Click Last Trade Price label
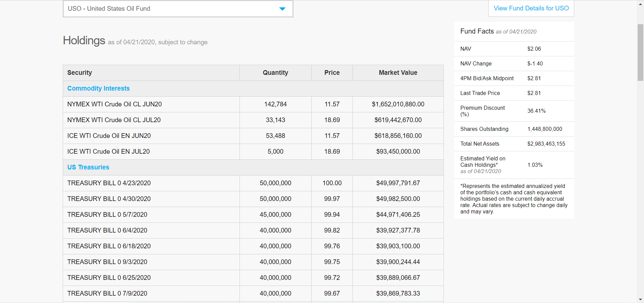Viewport: 644px width, 303px height. click(480, 93)
